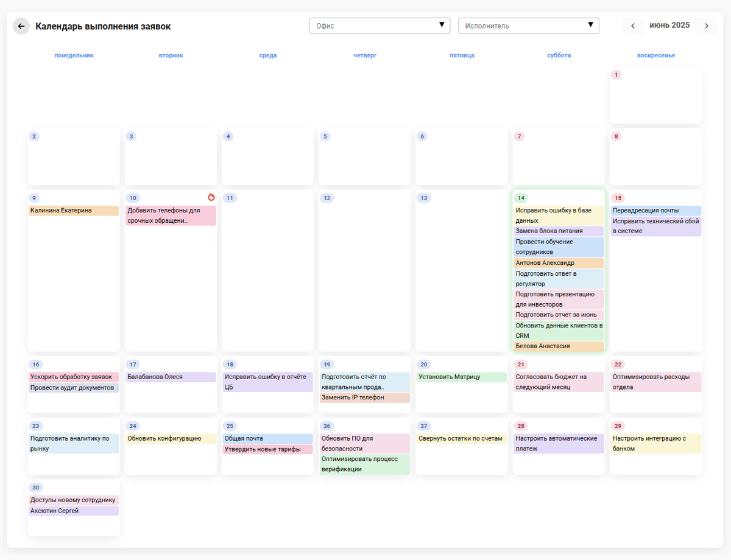This screenshot has width=731, height=560.
Task: Select task Свернуть остатки по счетам
Action: (x=461, y=438)
